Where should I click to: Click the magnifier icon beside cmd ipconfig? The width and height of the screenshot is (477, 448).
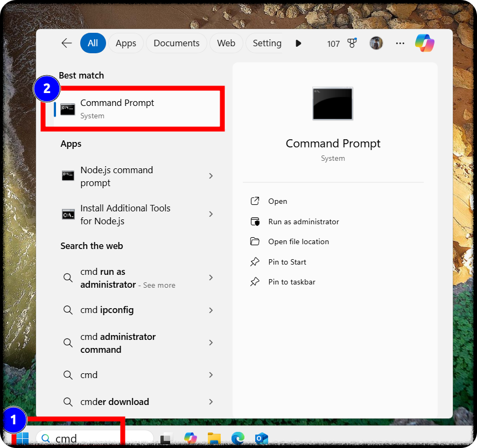pyautogui.click(x=68, y=310)
